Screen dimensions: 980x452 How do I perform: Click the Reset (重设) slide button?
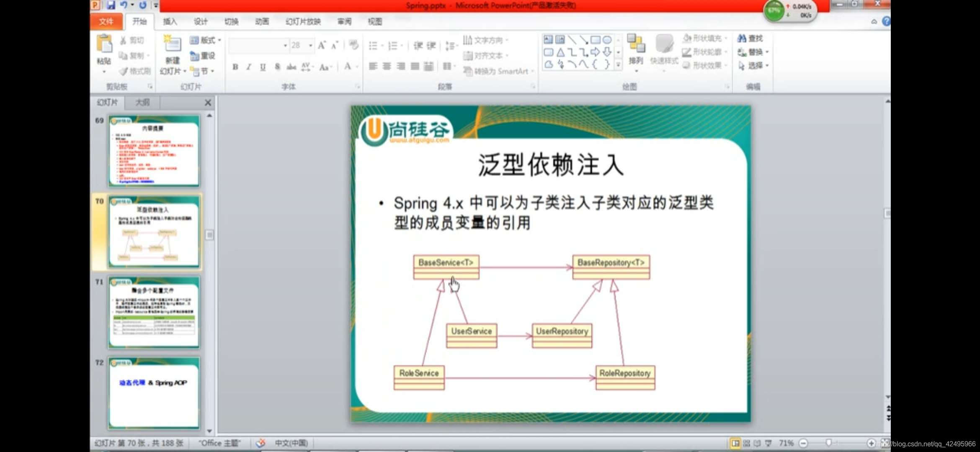203,56
